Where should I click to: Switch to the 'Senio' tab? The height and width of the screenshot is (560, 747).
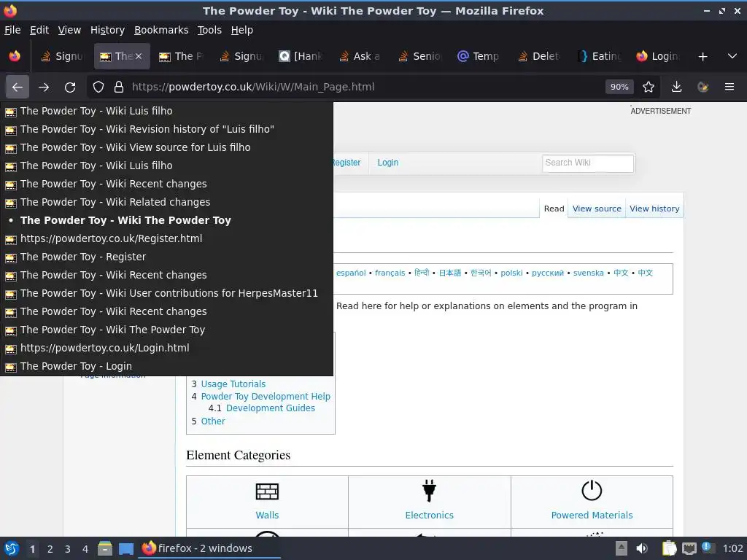(420, 56)
